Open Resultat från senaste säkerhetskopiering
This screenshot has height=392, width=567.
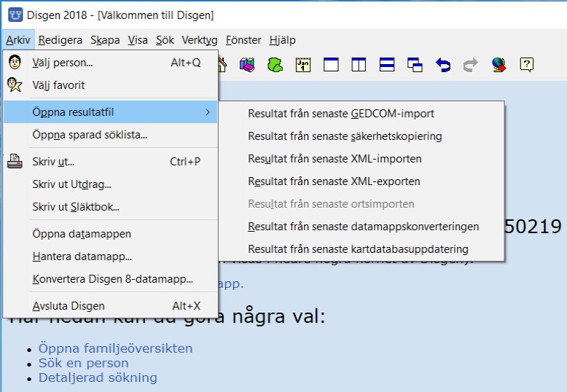(361, 136)
